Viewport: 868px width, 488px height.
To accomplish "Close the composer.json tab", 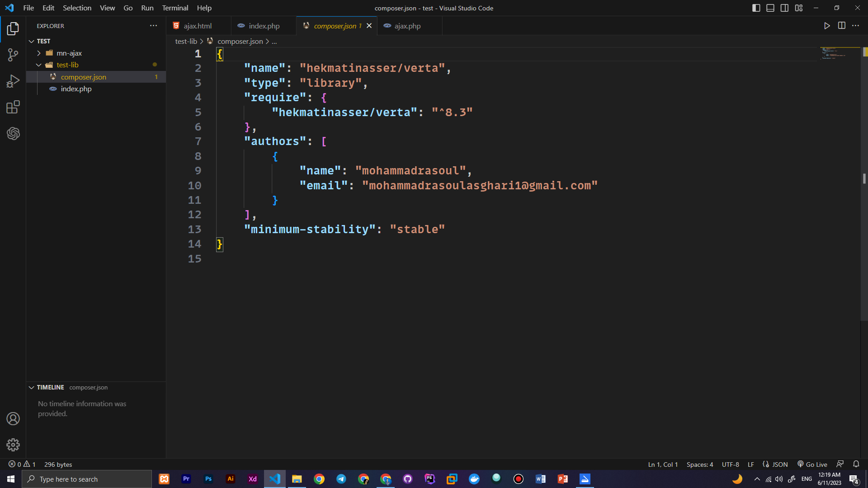I will tap(369, 26).
